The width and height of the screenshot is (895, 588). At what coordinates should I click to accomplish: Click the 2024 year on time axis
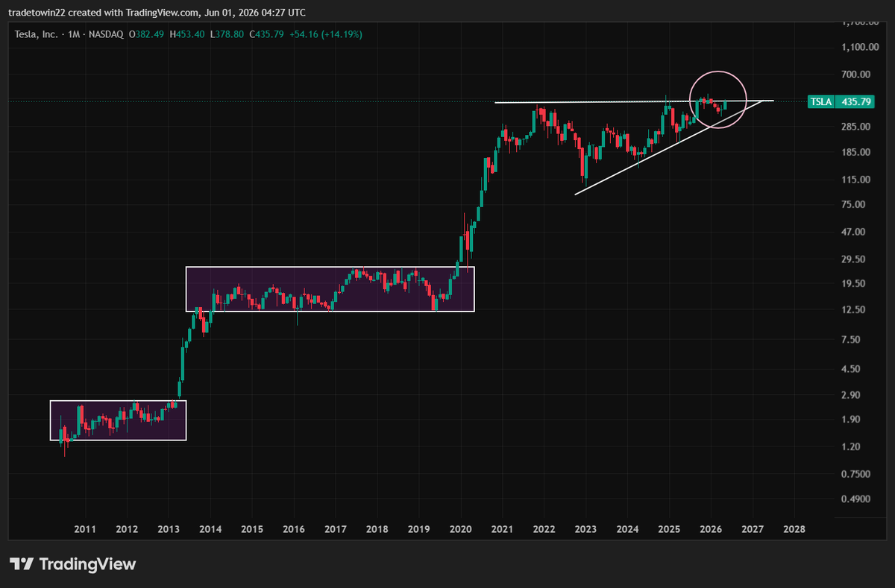627,528
